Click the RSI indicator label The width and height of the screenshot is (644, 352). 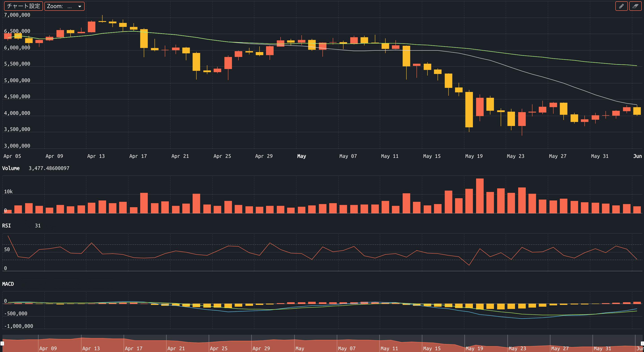pyautogui.click(x=6, y=226)
